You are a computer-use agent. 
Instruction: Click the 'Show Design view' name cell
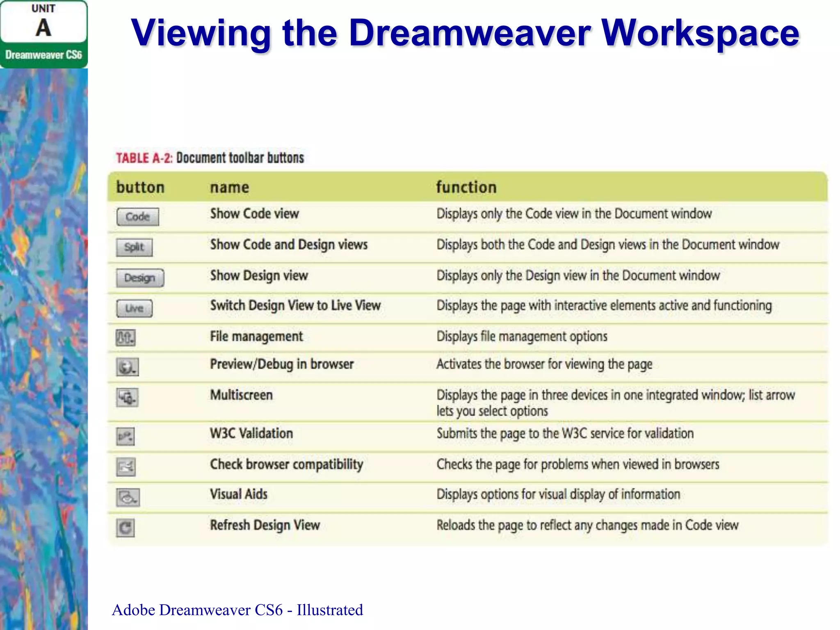[x=259, y=276]
